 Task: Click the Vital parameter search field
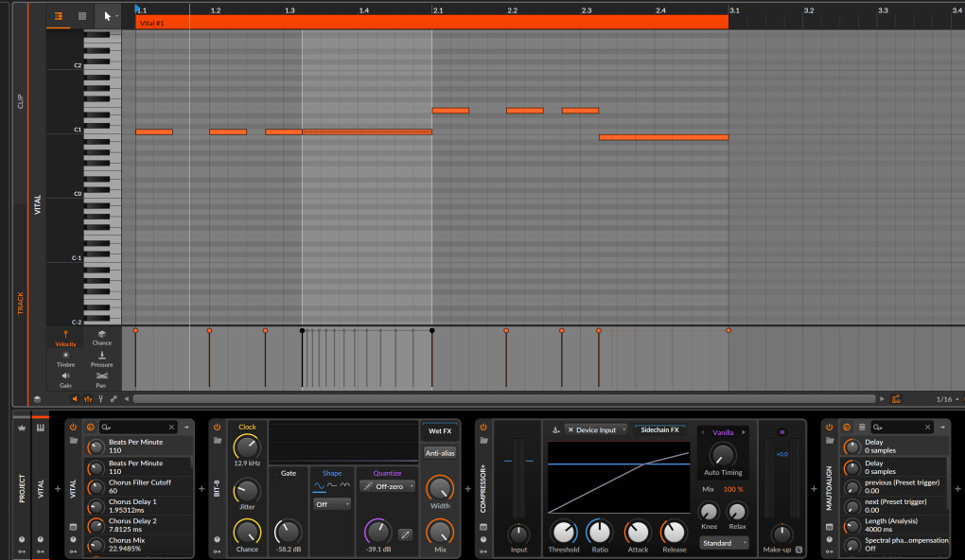[138, 427]
